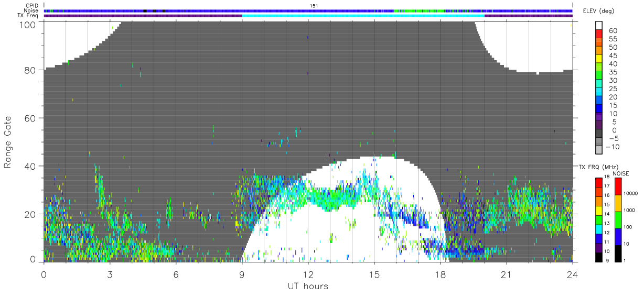Click UT hours tick label '21'

point(507,274)
